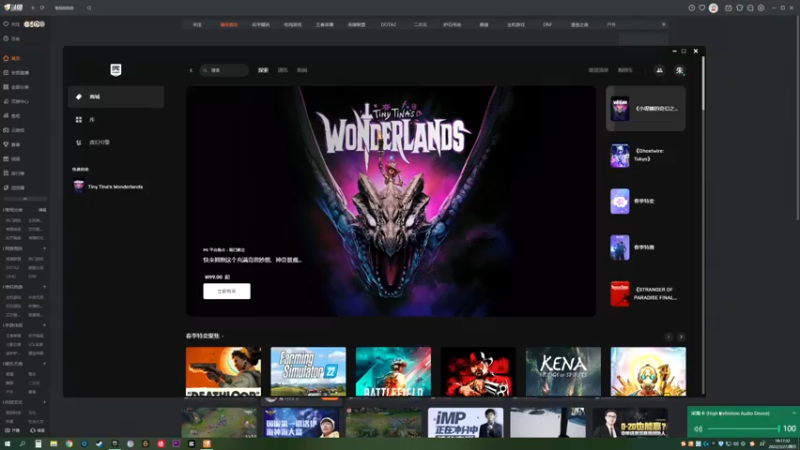Open the shopping cart link in Epic header
Screen dimensions: 800x450
tap(625, 70)
